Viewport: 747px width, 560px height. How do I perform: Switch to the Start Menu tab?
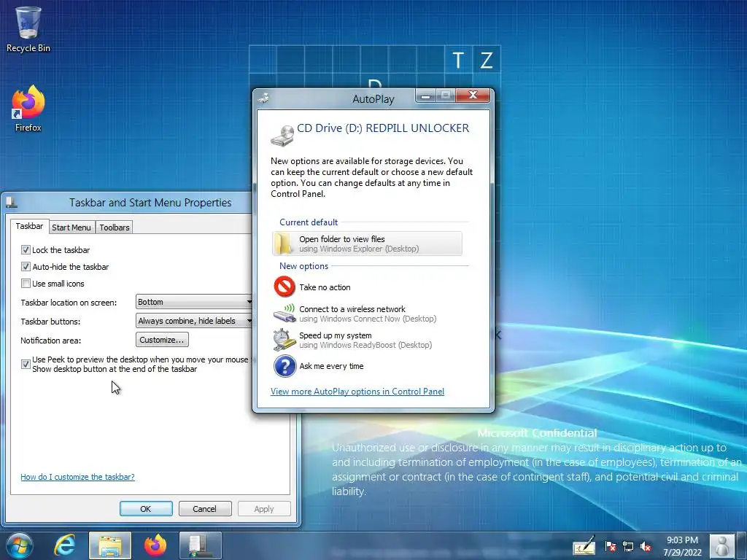click(x=71, y=227)
